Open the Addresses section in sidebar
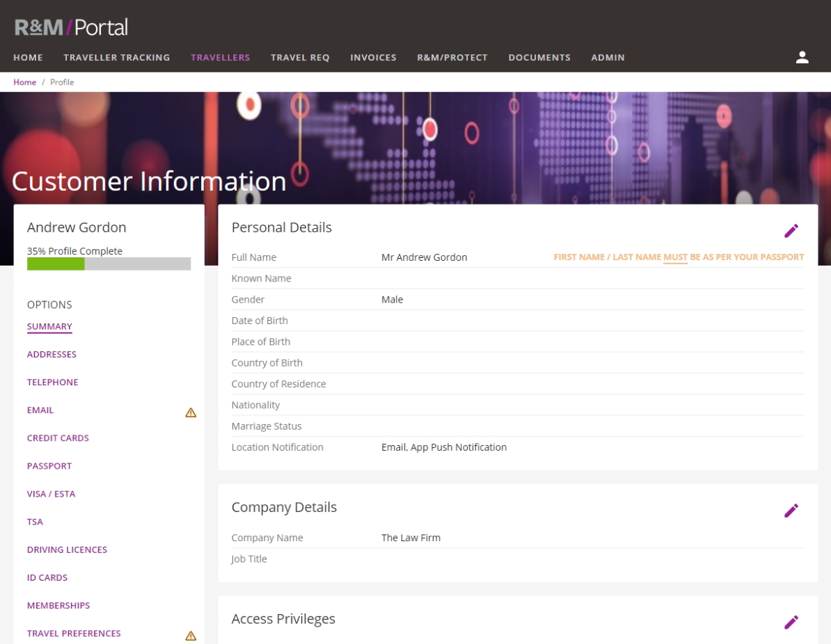 click(x=52, y=355)
